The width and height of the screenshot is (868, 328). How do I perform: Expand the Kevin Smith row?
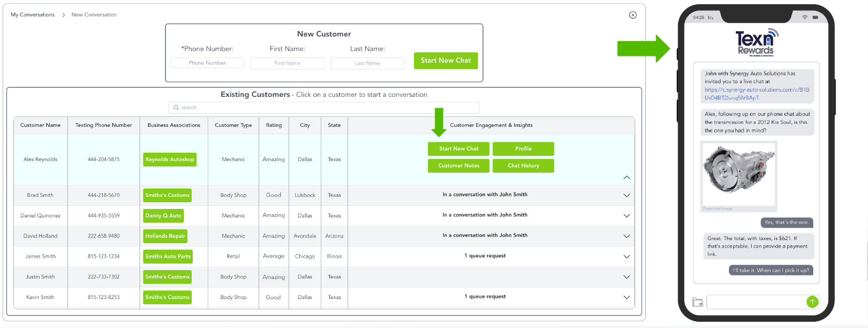627,297
